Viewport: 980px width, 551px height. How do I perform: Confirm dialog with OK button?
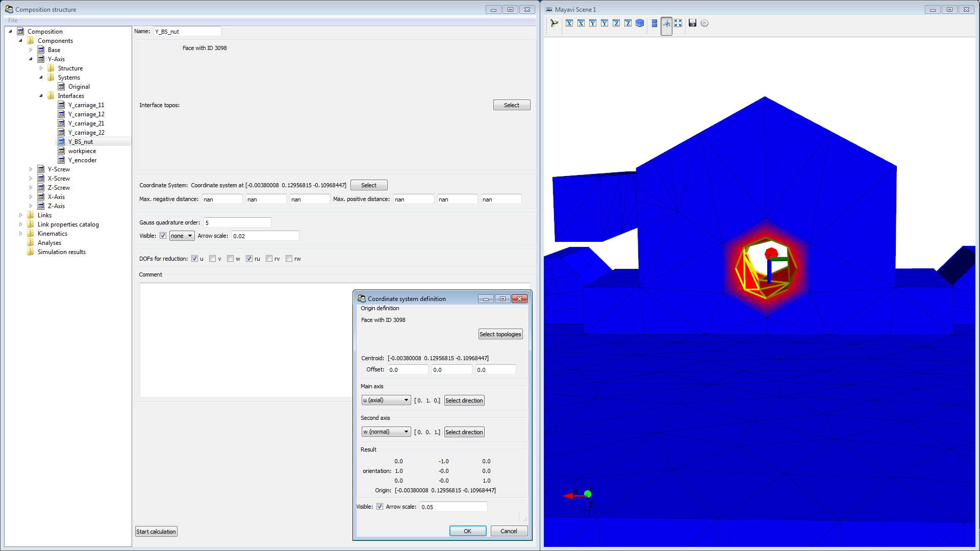[468, 531]
